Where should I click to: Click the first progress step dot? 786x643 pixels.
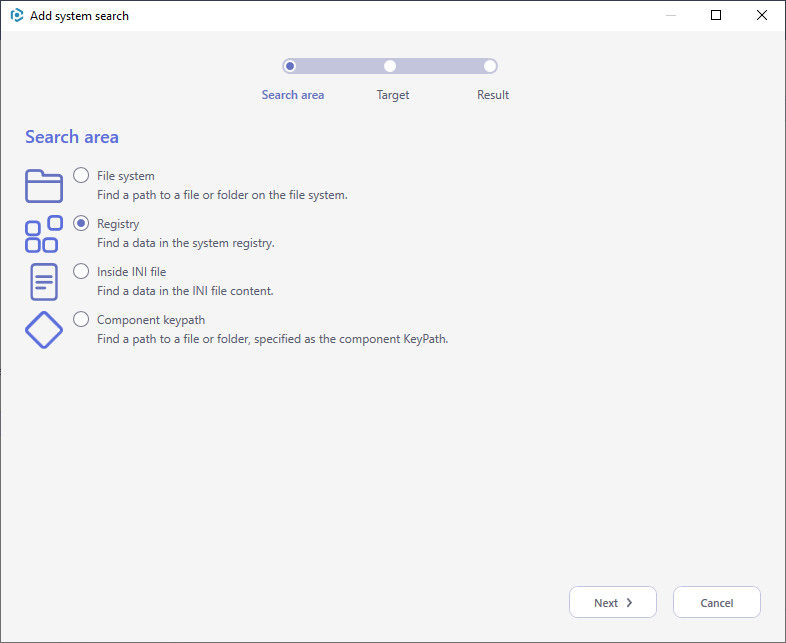pyautogui.click(x=290, y=66)
